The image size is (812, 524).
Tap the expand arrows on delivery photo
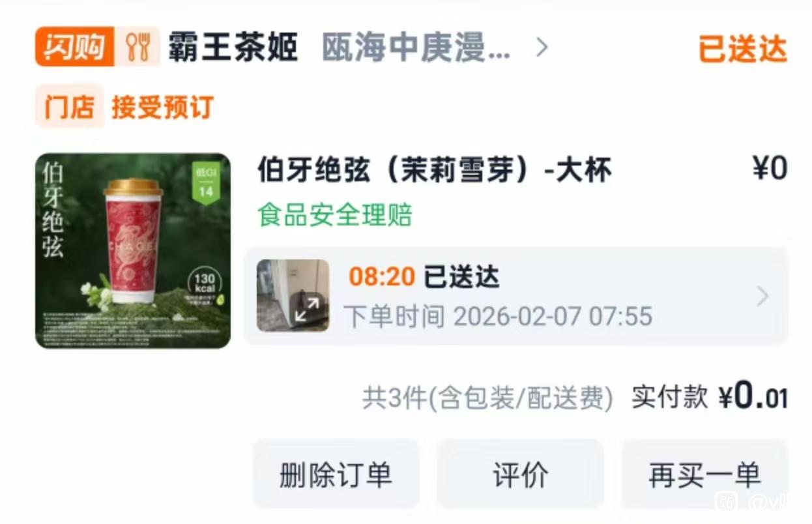pos(306,310)
